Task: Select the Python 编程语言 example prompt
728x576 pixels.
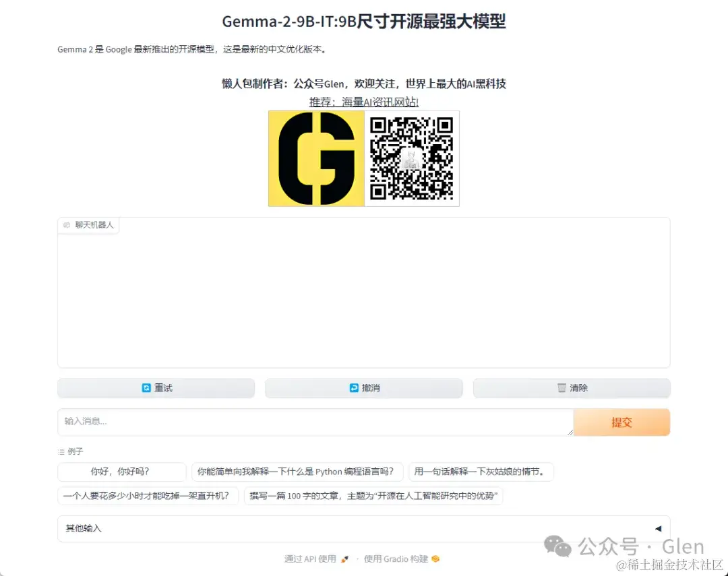Action: pos(298,472)
